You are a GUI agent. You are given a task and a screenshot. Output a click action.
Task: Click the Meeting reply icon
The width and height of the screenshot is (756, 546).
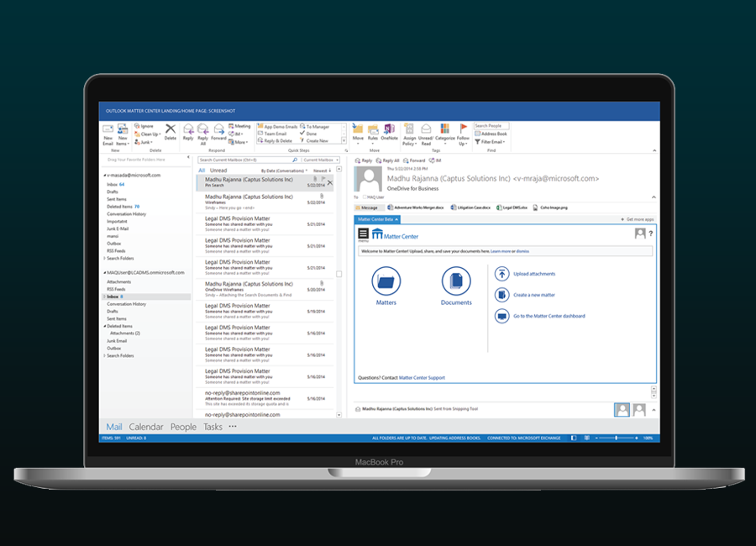click(x=231, y=126)
